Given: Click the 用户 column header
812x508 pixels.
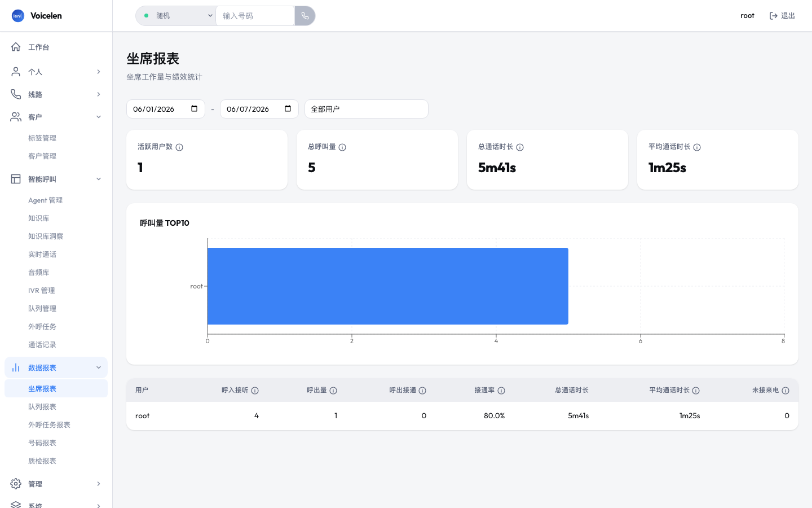Looking at the screenshot, I should [142, 390].
